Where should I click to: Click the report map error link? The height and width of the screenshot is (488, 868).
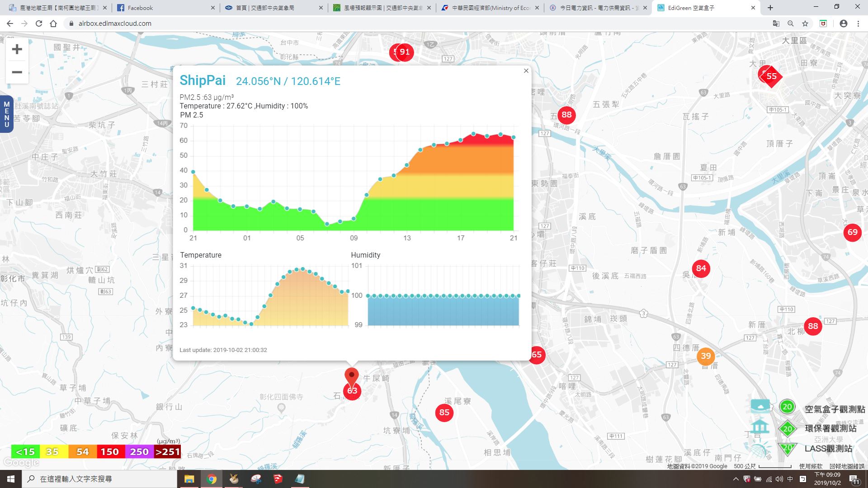846,466
